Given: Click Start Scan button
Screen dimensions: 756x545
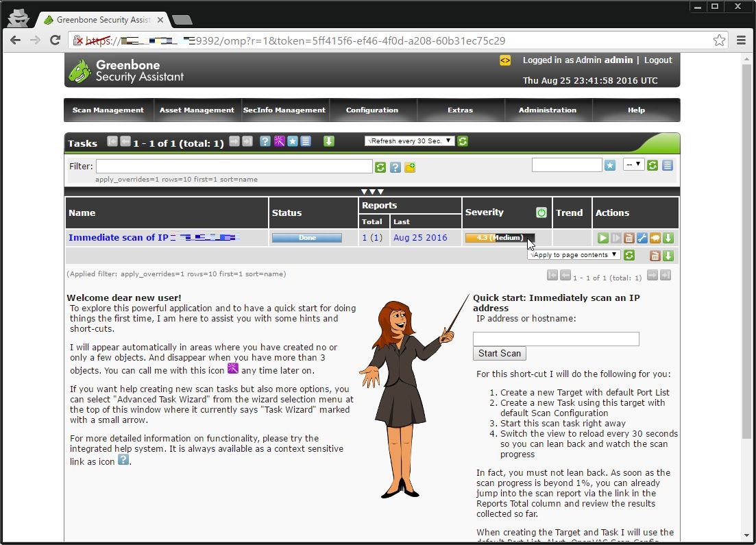Looking at the screenshot, I should (x=500, y=354).
